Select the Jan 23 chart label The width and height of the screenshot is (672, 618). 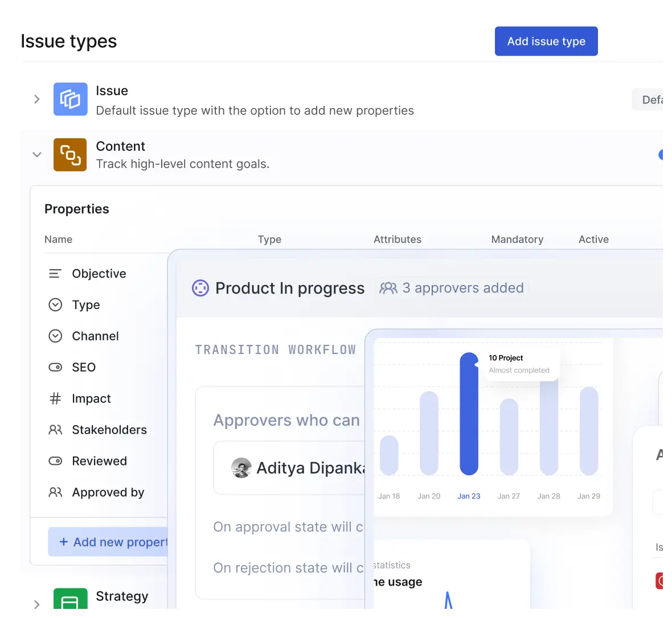469,496
